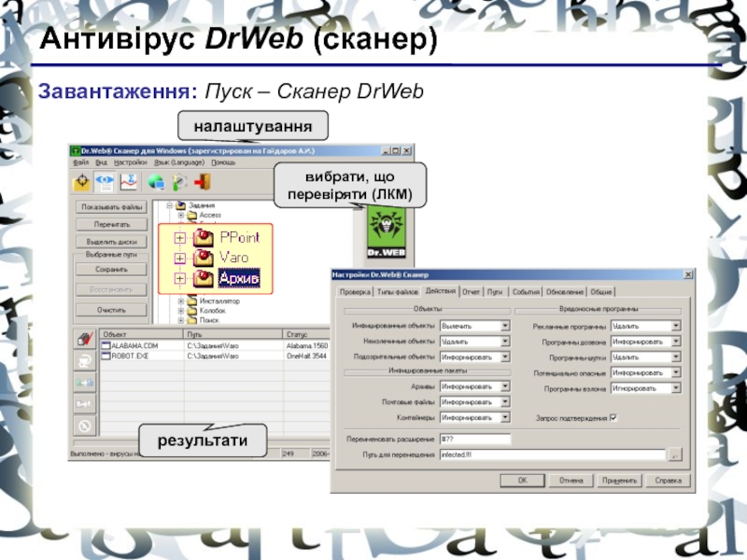Switch to the Типы файлов tab
This screenshot has height=560, width=747.
[398, 292]
